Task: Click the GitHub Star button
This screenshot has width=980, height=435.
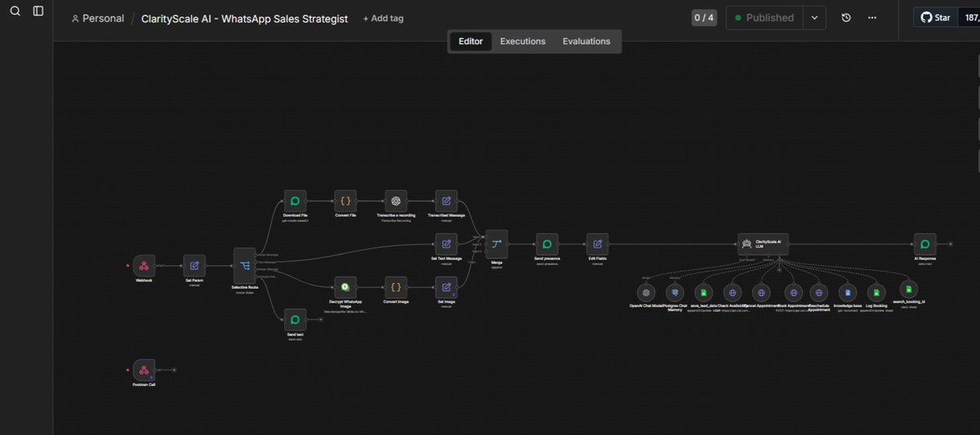Action: 936,17
